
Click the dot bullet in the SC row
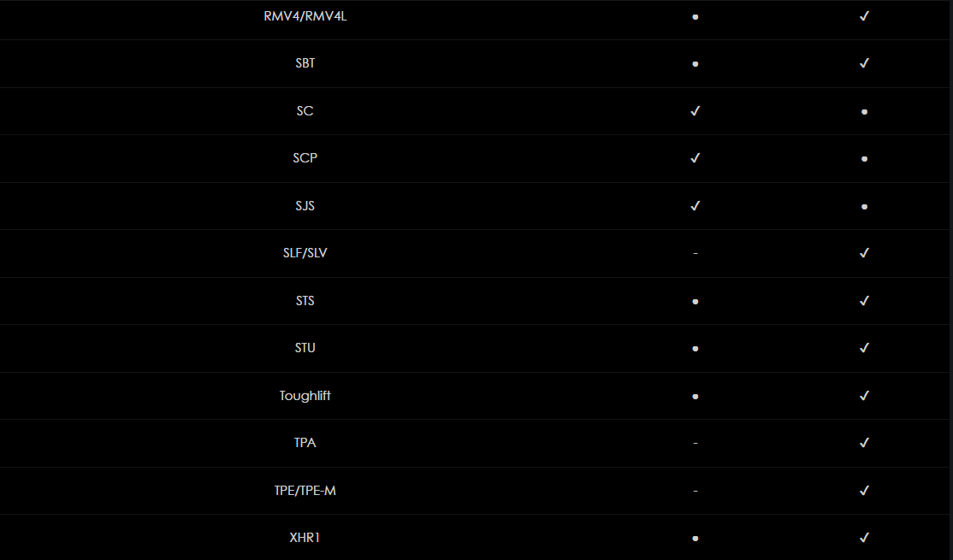(865, 112)
